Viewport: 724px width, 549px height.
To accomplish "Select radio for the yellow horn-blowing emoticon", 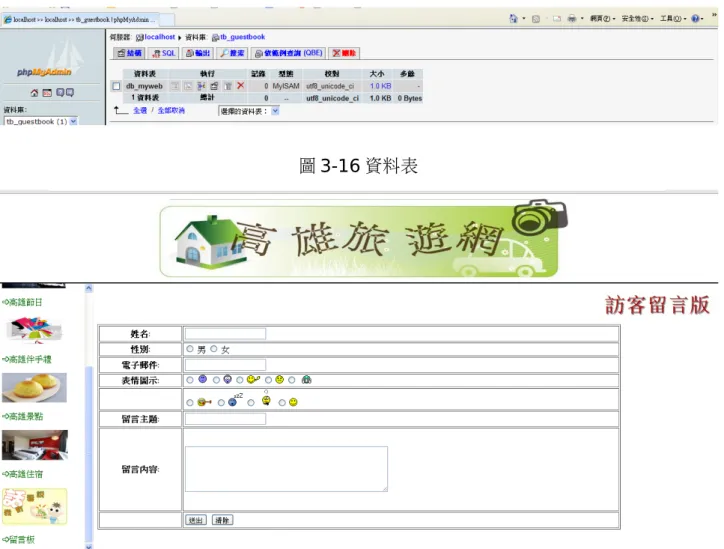I will 240,380.
